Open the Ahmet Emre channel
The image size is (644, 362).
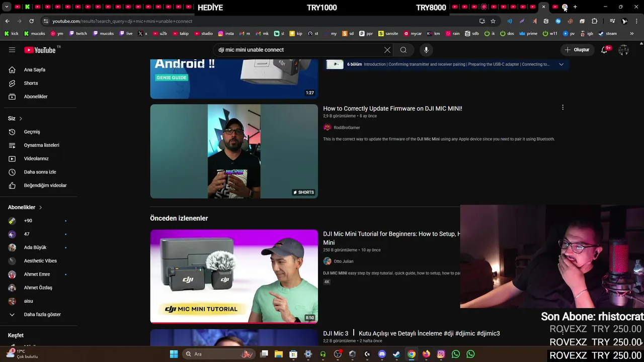pyautogui.click(x=38, y=275)
